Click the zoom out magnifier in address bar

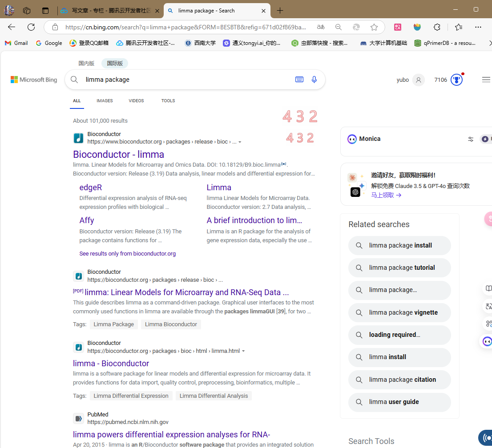[x=338, y=27]
